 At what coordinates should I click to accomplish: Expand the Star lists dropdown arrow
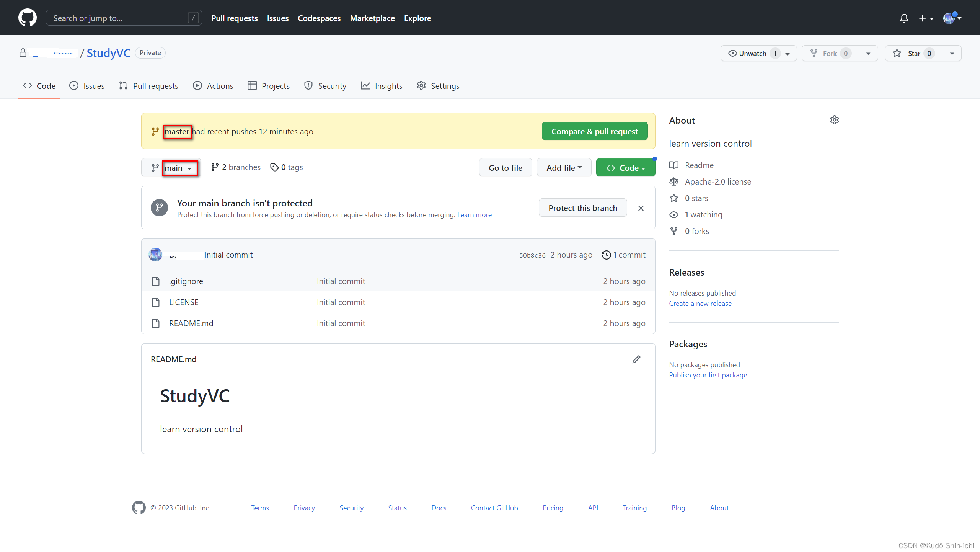952,53
